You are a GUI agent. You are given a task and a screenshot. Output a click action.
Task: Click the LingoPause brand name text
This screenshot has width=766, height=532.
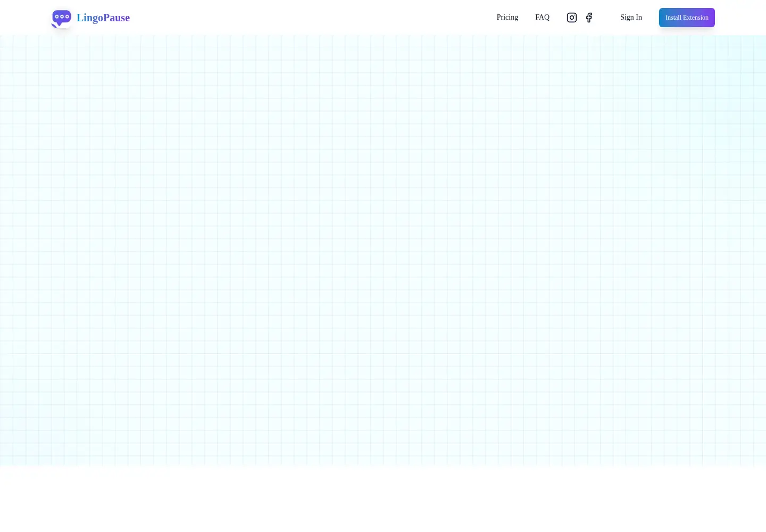pos(103,18)
